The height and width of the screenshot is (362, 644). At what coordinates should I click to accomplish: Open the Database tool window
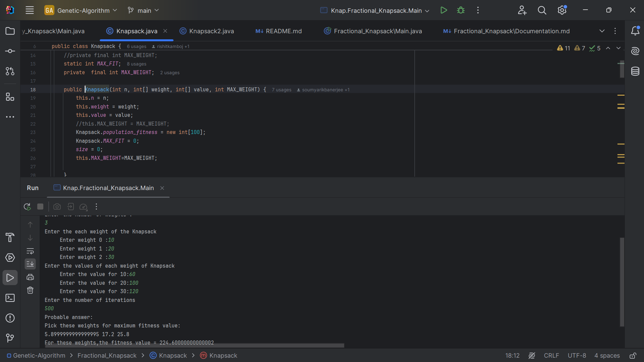coord(635,71)
